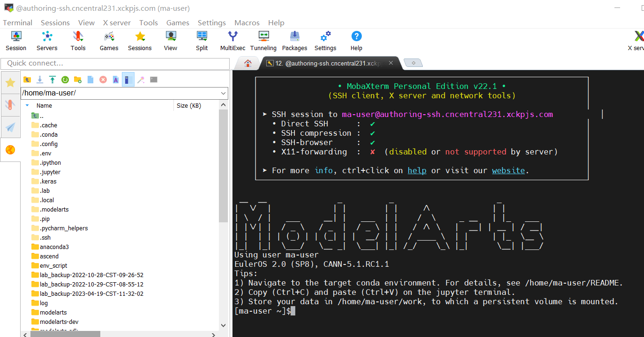Open the Settings gears icon in main toolbar
This screenshot has height=337, width=644.
(x=325, y=41)
